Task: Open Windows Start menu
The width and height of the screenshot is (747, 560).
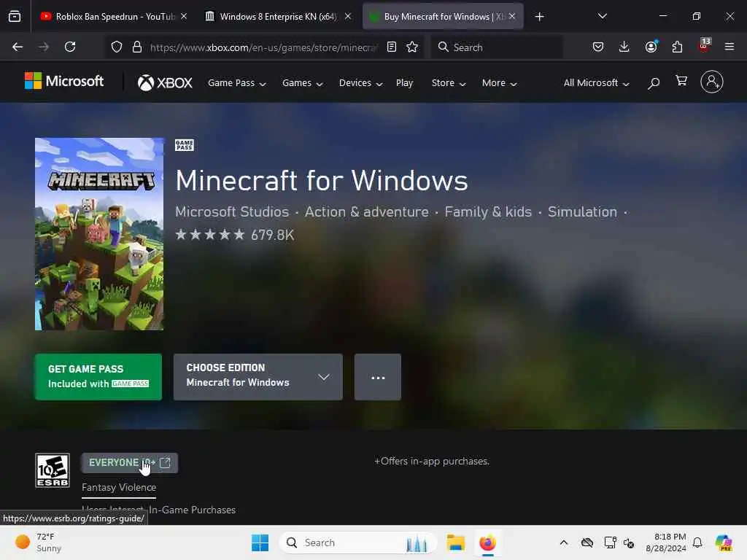Action: point(260,542)
